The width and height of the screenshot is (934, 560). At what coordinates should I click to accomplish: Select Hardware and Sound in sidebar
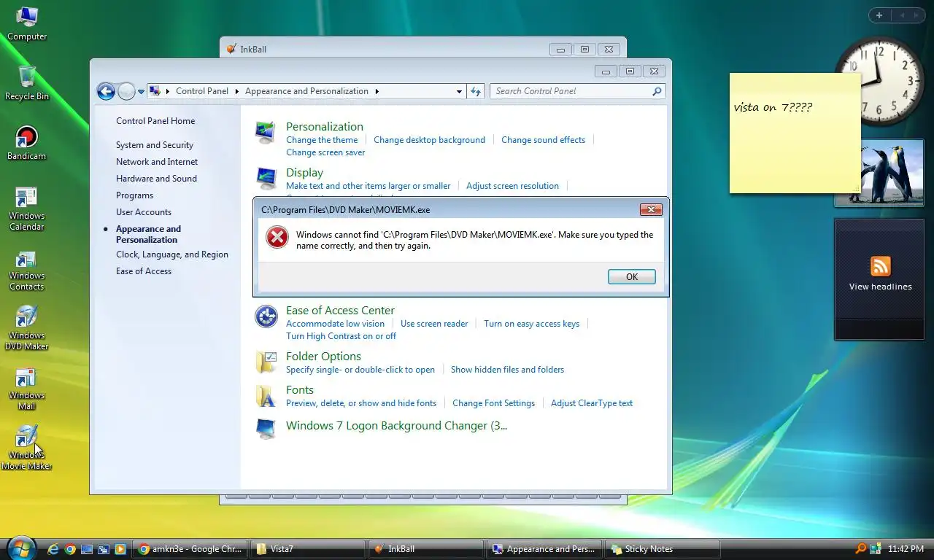pyautogui.click(x=156, y=179)
